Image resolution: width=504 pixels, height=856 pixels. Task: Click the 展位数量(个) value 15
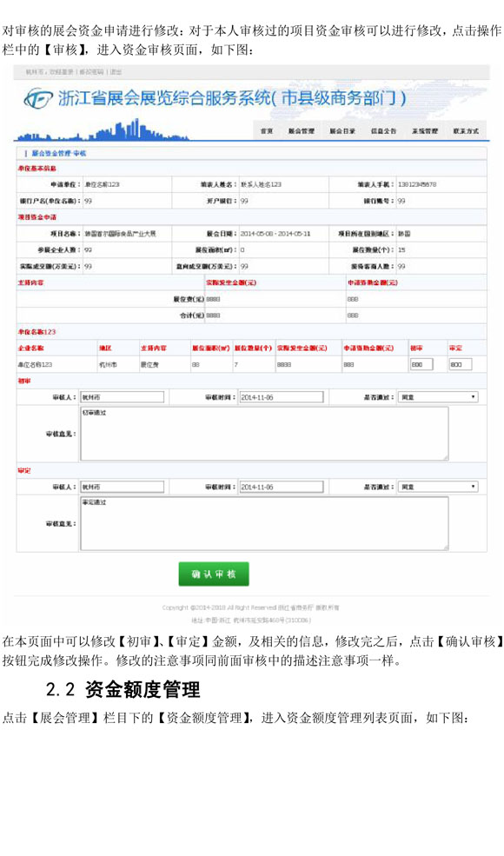coord(401,250)
